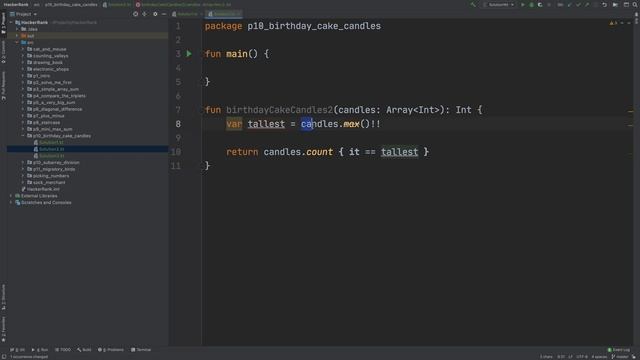Expand External Libraries node
The height and width of the screenshot is (360, 640).
coord(11,196)
